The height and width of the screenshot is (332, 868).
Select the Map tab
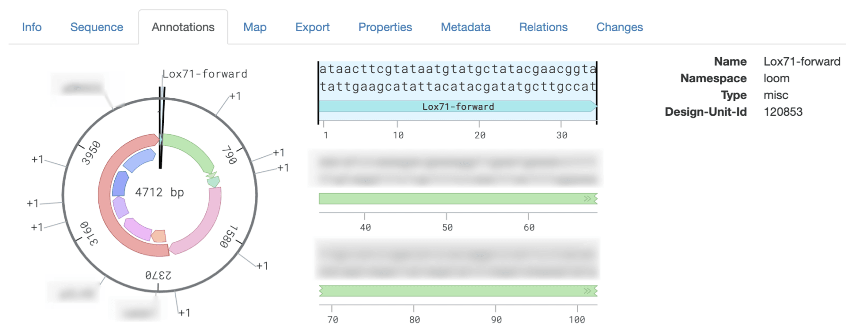click(x=255, y=27)
